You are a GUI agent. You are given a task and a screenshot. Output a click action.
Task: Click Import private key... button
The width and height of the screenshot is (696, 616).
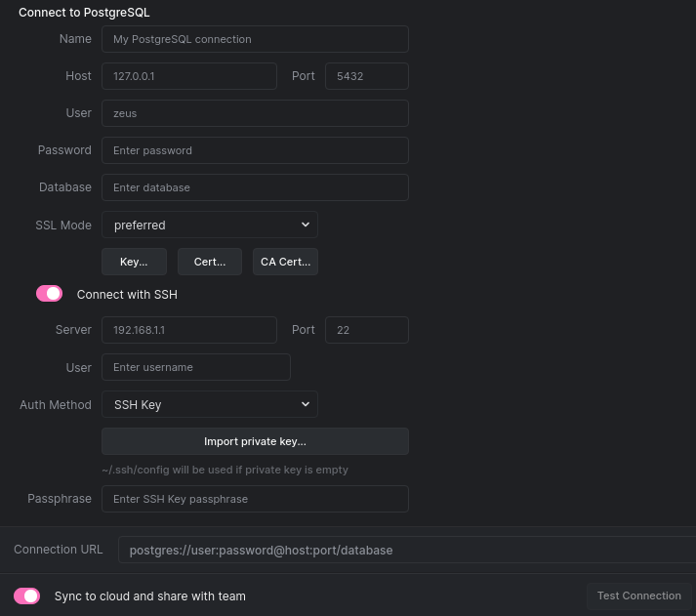[x=255, y=441]
